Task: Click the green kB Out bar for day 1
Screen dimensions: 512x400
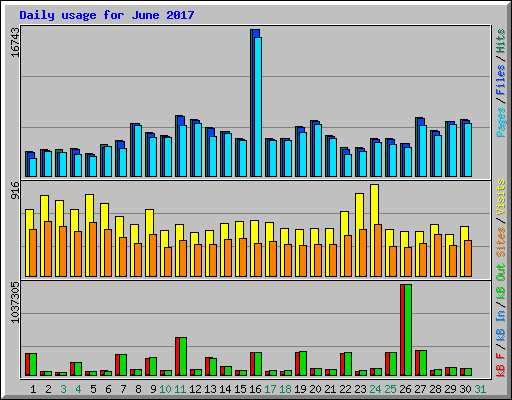Action: [x=33, y=364]
